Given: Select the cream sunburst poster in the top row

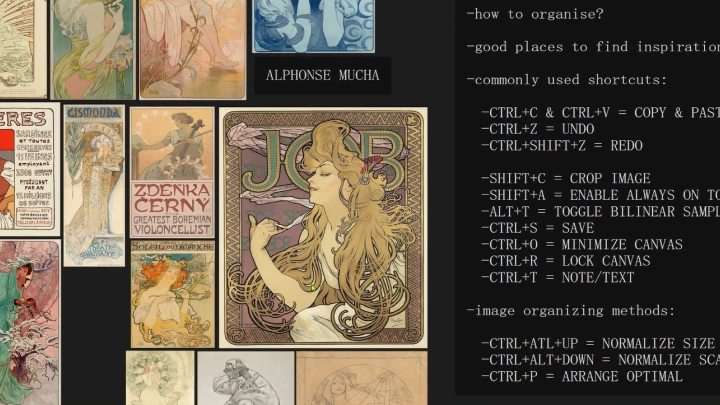Looking at the screenshot, I should (x=23, y=49).
